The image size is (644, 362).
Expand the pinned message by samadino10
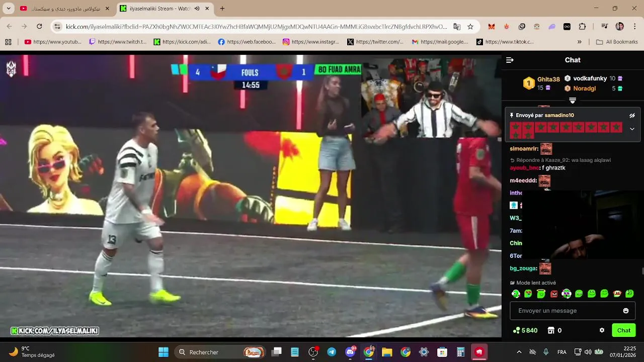(632, 129)
